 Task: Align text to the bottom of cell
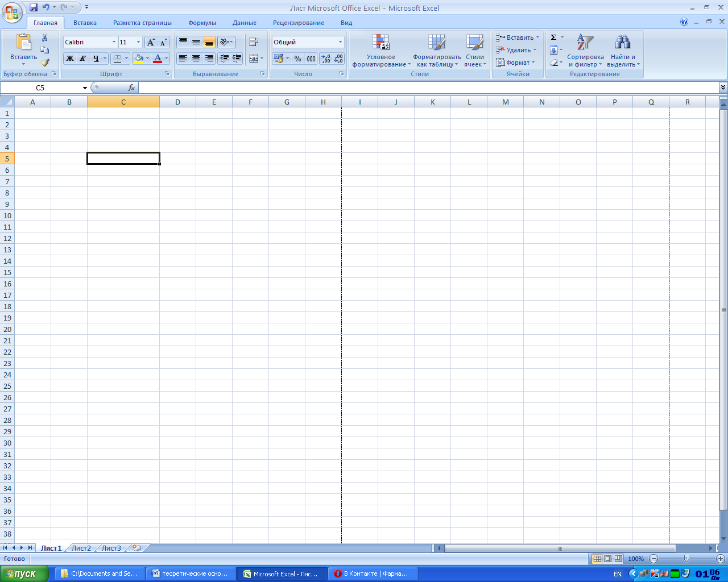click(x=209, y=42)
